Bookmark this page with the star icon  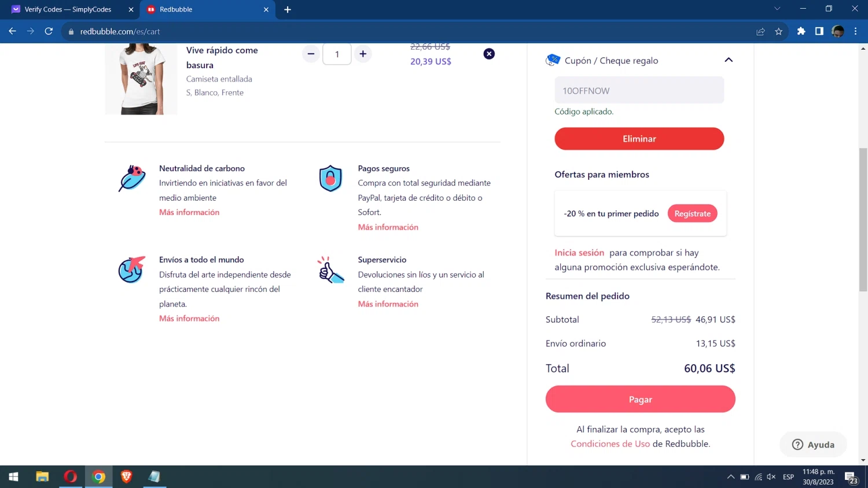[x=779, y=31]
